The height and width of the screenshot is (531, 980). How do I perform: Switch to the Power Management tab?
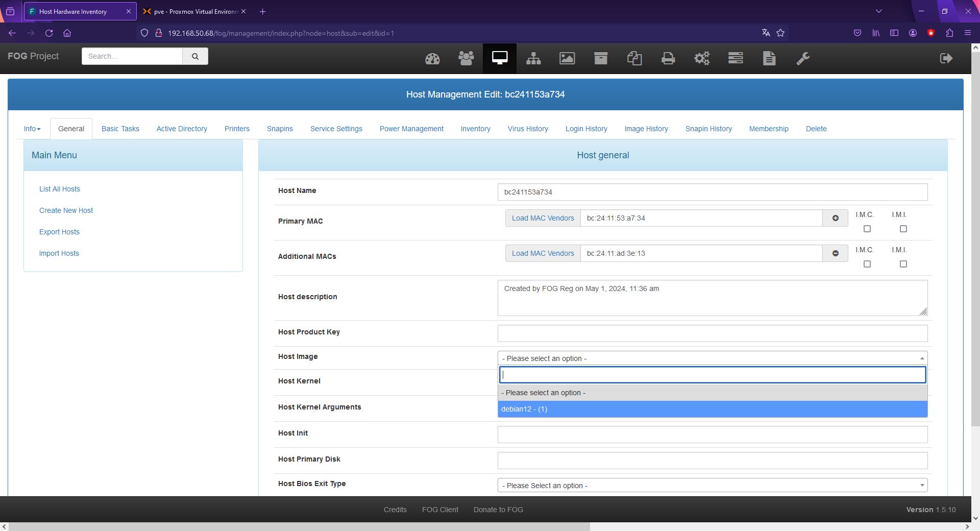pyautogui.click(x=411, y=129)
